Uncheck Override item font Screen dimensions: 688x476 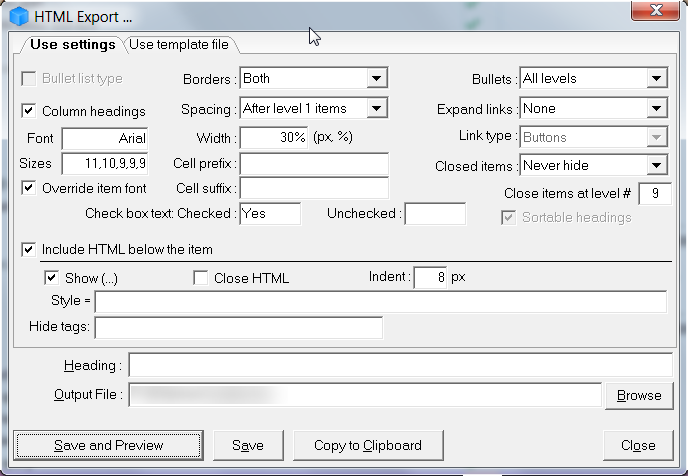(x=29, y=187)
